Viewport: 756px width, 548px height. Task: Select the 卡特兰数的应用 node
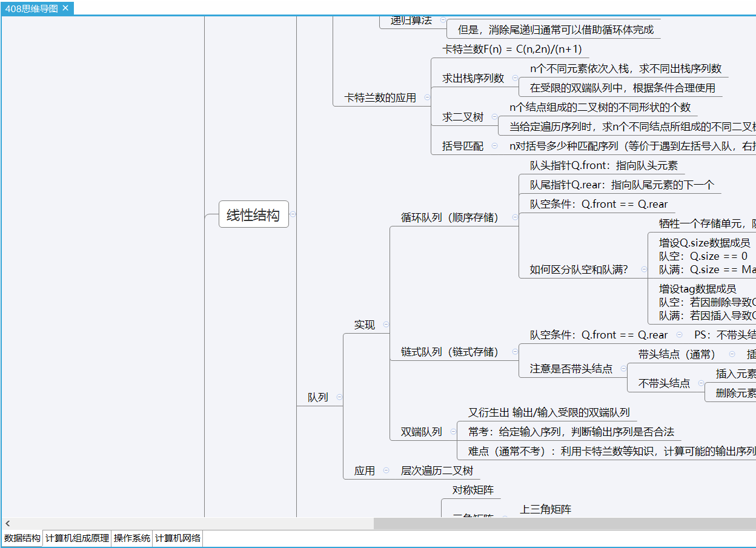[x=380, y=97]
